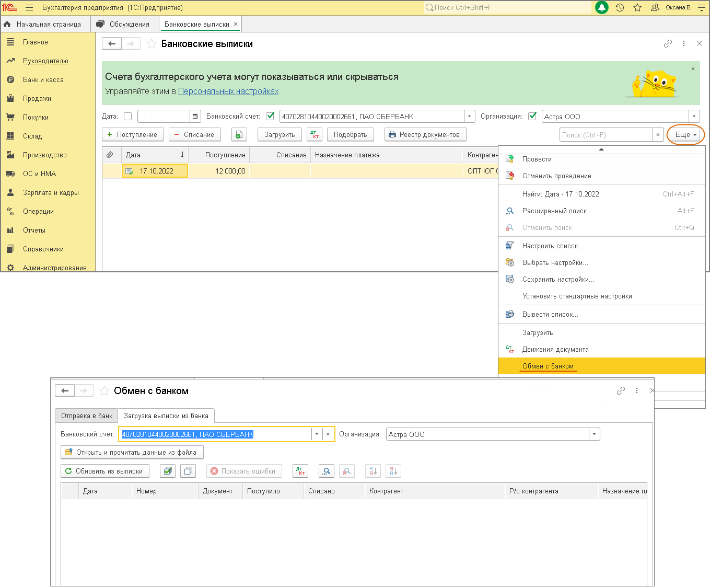The width and height of the screenshot is (710, 588).
Task: Choose Обмен с банком from the Еще menu
Action: pyautogui.click(x=602, y=366)
